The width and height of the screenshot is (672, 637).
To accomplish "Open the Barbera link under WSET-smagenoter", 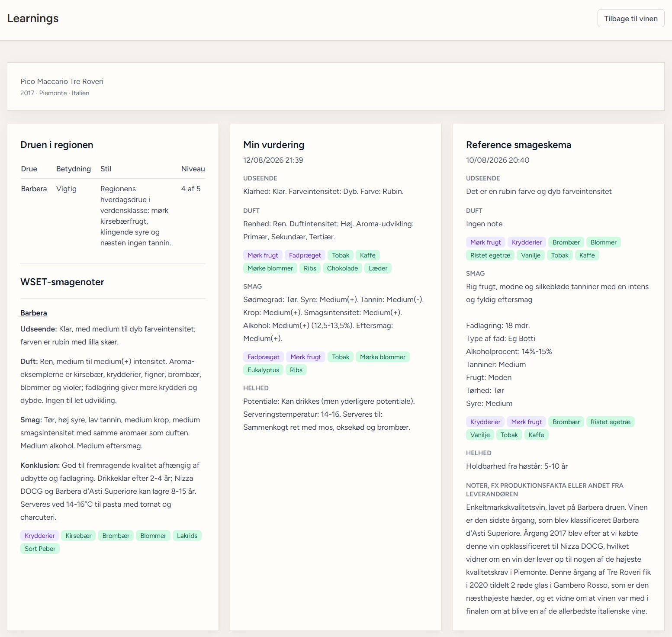I will pos(34,313).
